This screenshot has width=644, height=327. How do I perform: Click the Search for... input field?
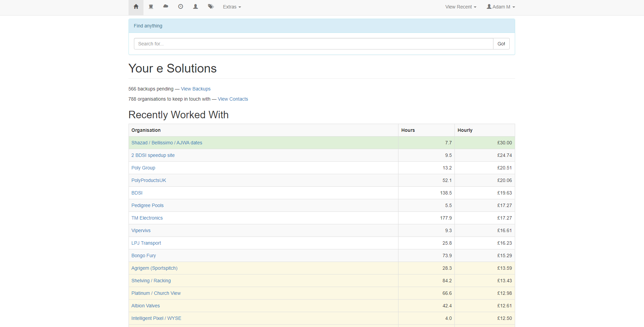(x=313, y=44)
